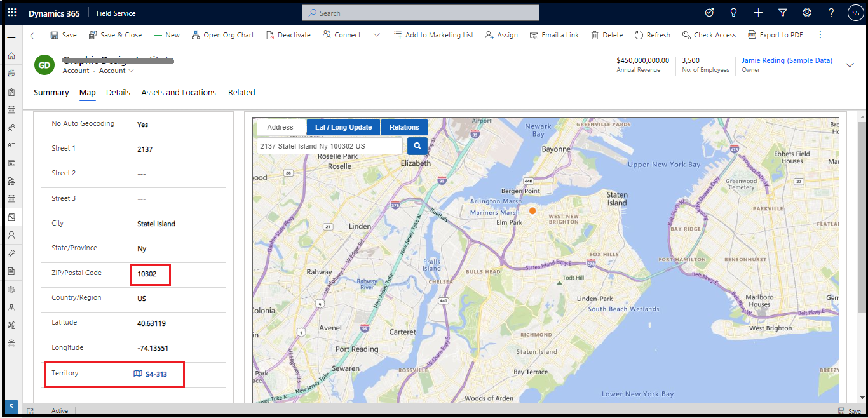Open the Assets and Locations tab
868x418 pixels.
pos(179,92)
